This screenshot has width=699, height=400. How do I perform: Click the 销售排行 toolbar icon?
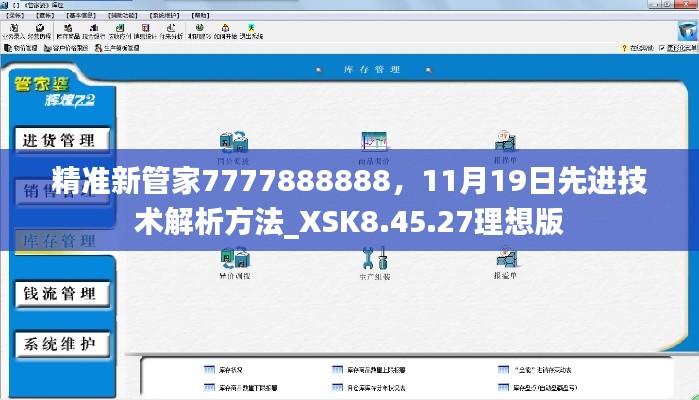(145, 31)
